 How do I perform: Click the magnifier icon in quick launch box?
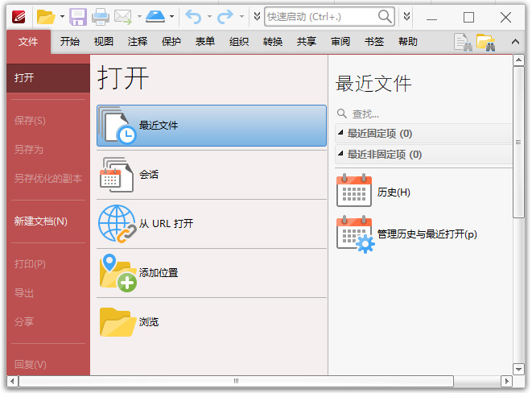point(385,16)
